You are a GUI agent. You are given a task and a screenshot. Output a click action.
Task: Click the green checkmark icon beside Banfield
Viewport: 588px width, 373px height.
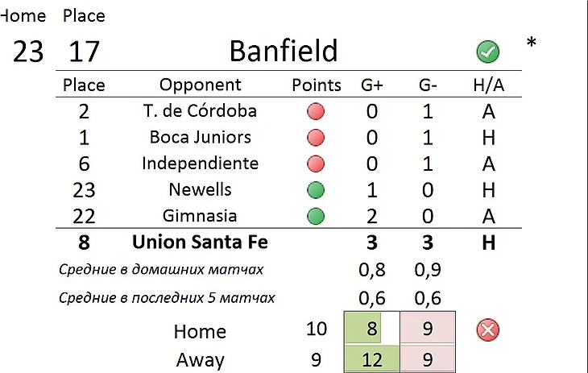(x=487, y=52)
